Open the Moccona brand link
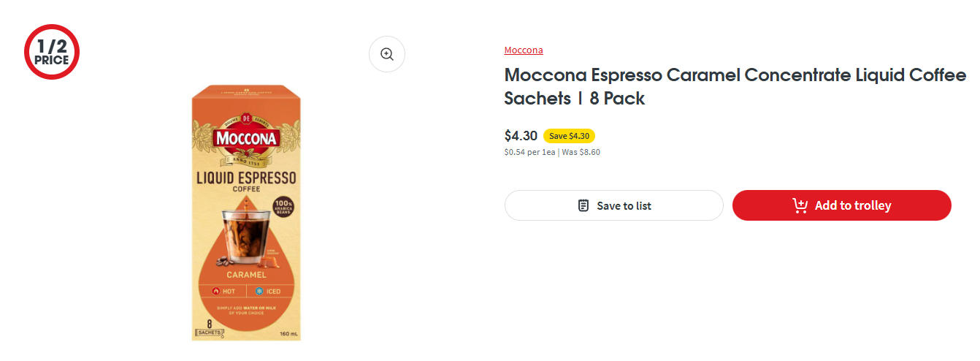 [524, 50]
